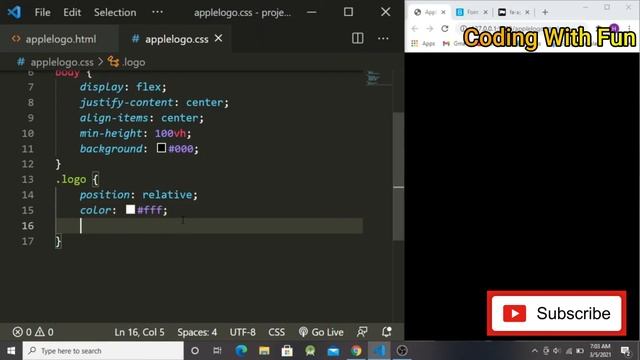640x360 pixels.
Task: Close the applelogo.css tab
Action: pyautogui.click(x=218, y=38)
